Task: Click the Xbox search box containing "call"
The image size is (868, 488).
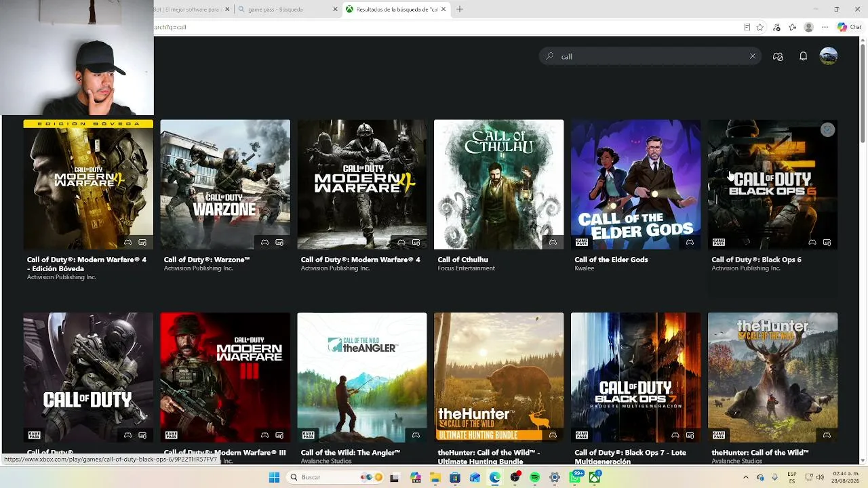Action: point(650,56)
